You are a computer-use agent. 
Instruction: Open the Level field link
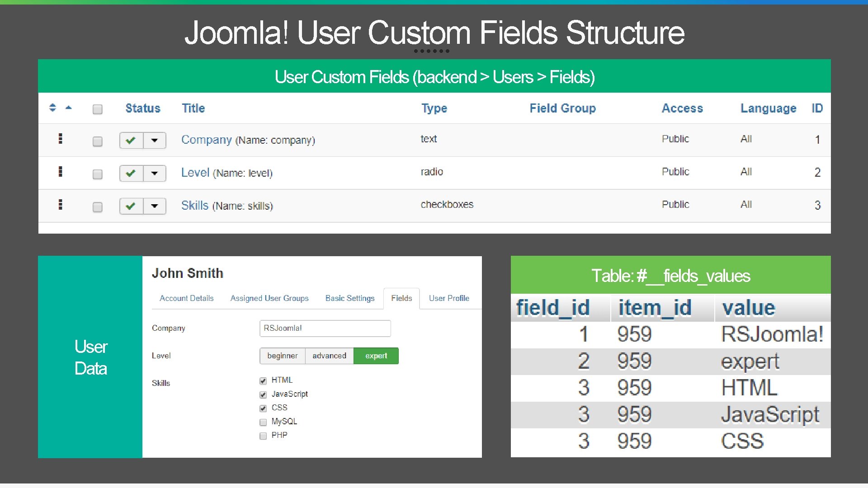click(x=195, y=173)
